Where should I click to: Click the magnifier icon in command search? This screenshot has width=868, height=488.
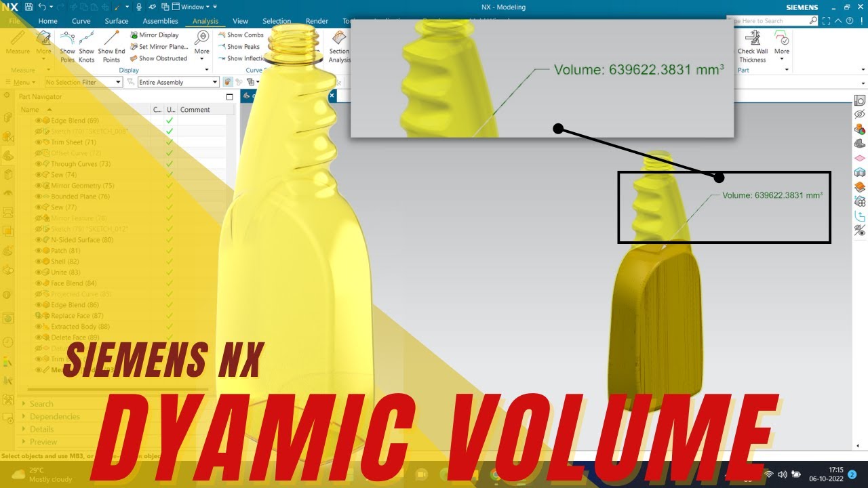(814, 21)
